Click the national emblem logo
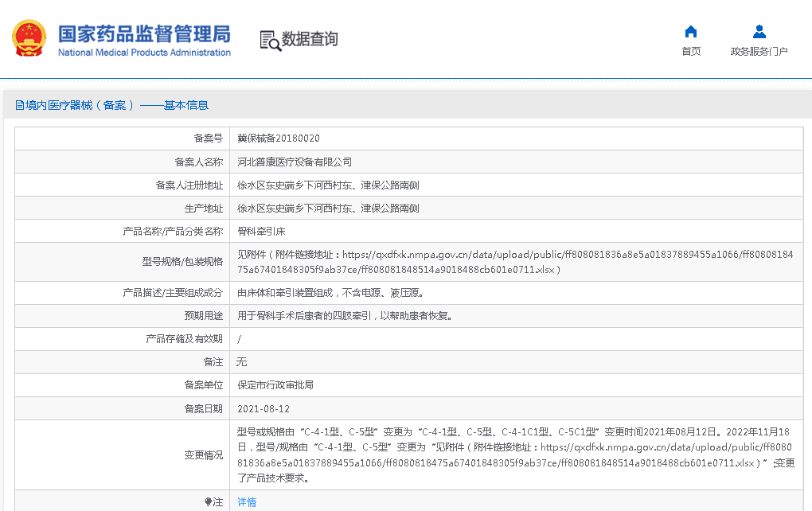This screenshot has width=812, height=511. [29, 38]
